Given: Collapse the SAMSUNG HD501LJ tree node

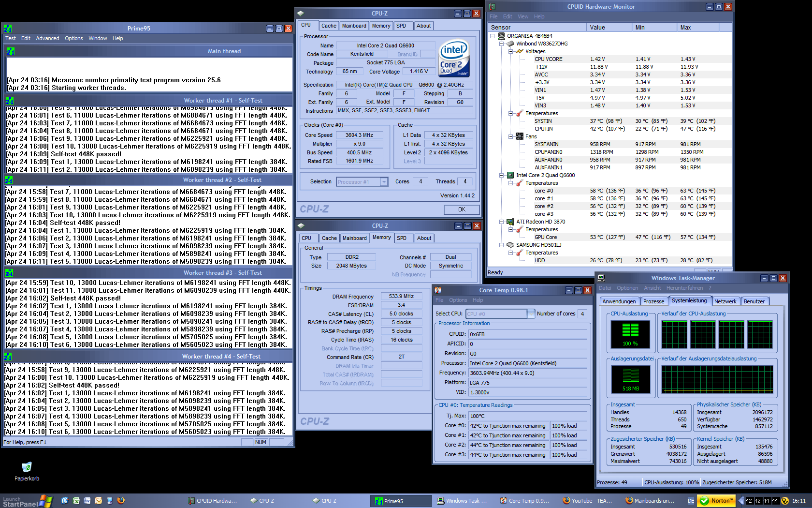Looking at the screenshot, I should point(501,245).
